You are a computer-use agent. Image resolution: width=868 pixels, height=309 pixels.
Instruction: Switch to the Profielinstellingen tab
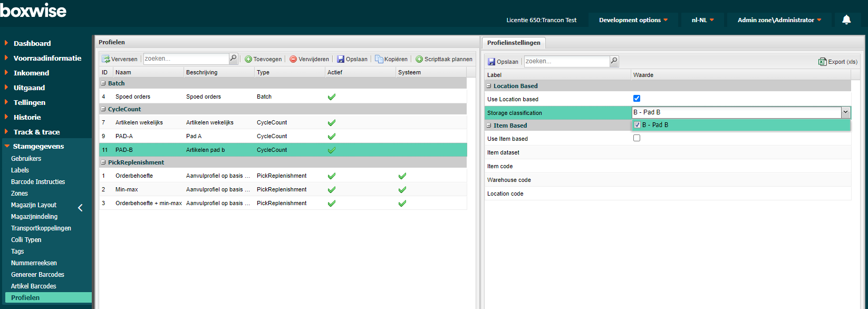(513, 43)
